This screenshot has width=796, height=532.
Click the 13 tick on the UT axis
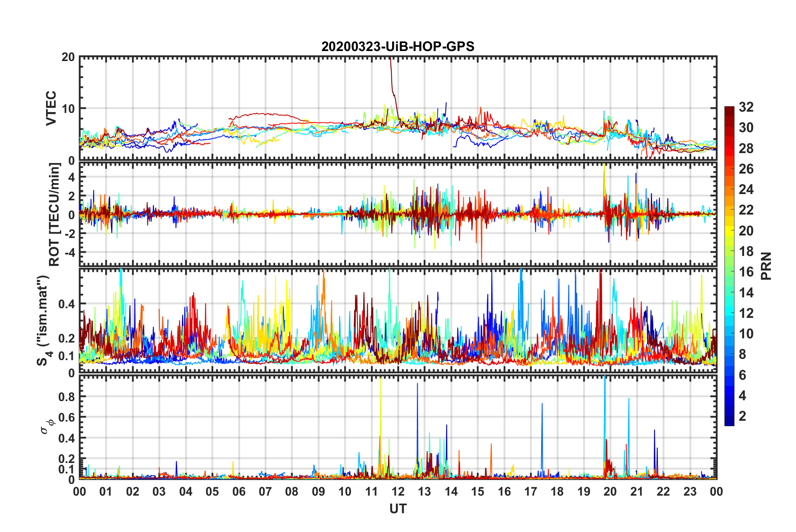(x=425, y=491)
